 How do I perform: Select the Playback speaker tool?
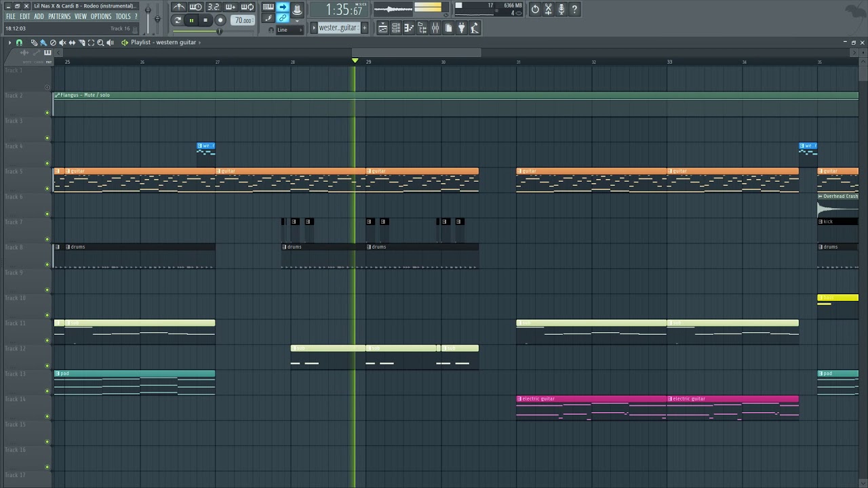click(110, 43)
